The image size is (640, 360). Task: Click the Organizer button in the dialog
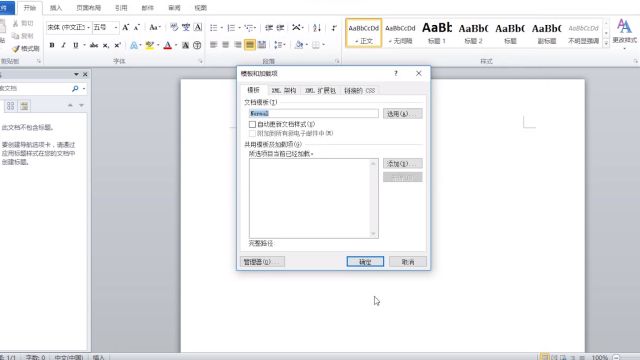[262, 262]
